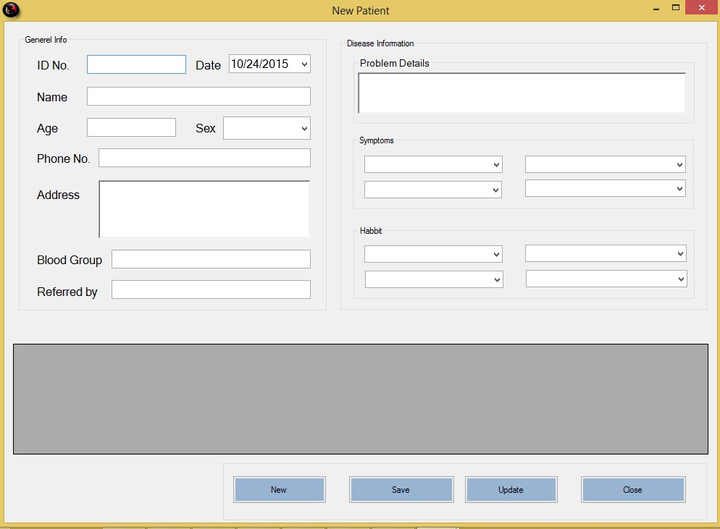Viewport: 720px width, 529px height.
Task: Click the Problem Details text box
Action: click(522, 93)
